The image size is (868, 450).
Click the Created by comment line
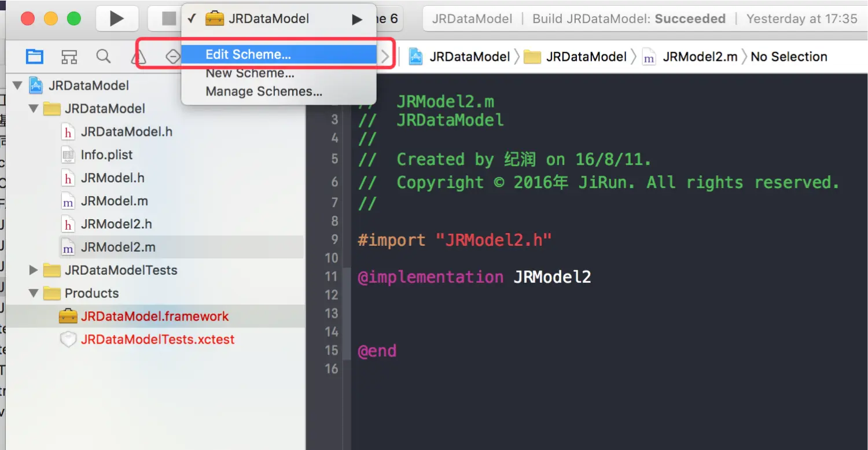point(506,160)
